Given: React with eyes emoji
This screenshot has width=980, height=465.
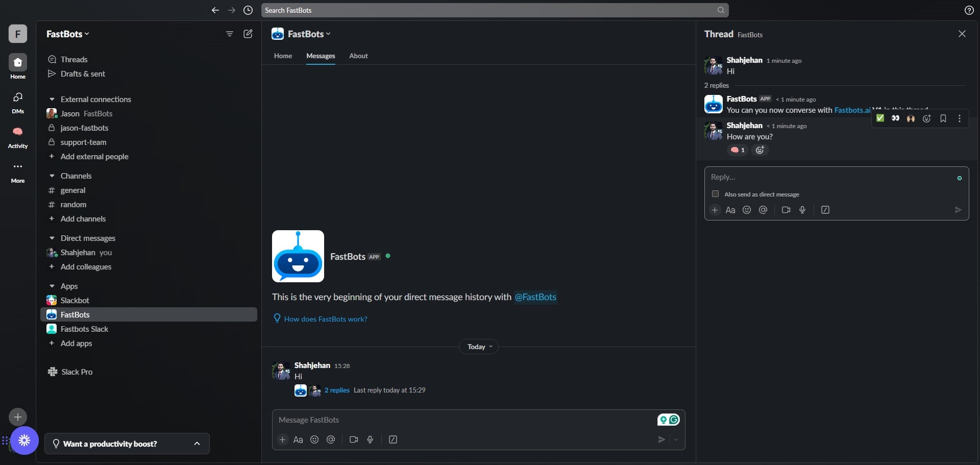Looking at the screenshot, I should pyautogui.click(x=895, y=118).
